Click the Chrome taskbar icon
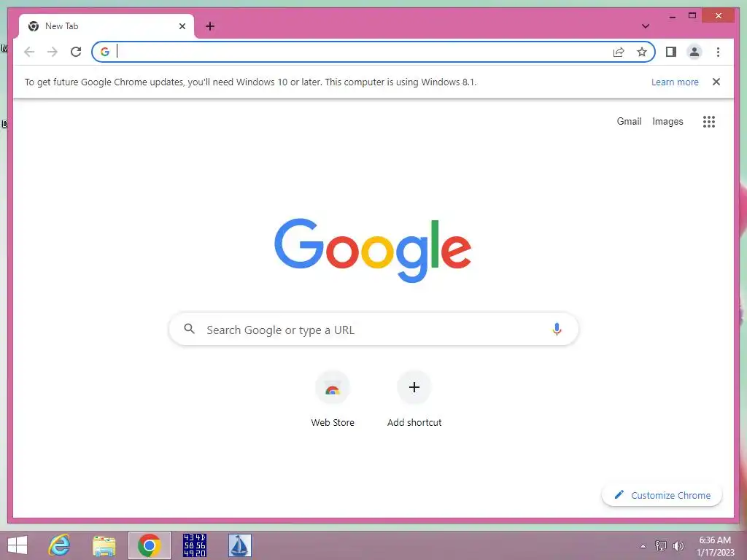 pos(150,545)
